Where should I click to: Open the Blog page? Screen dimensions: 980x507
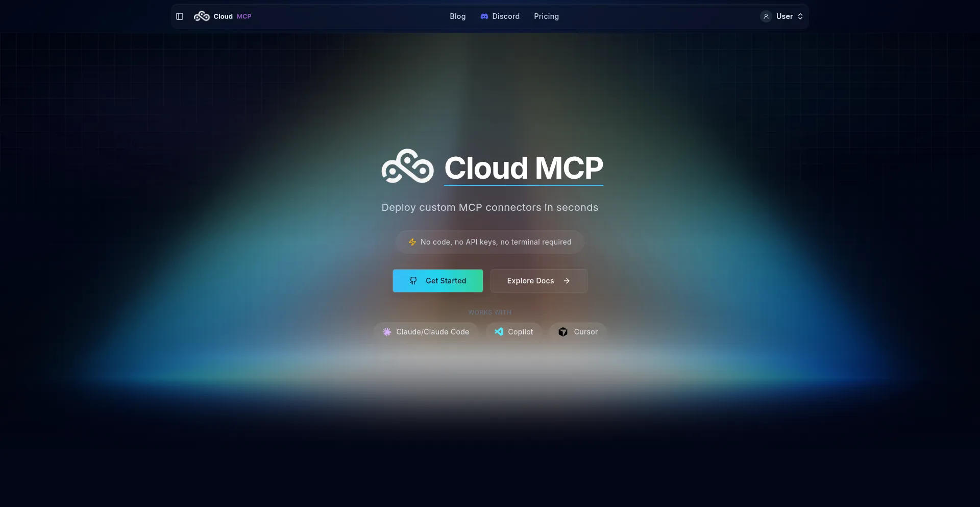pyautogui.click(x=457, y=16)
